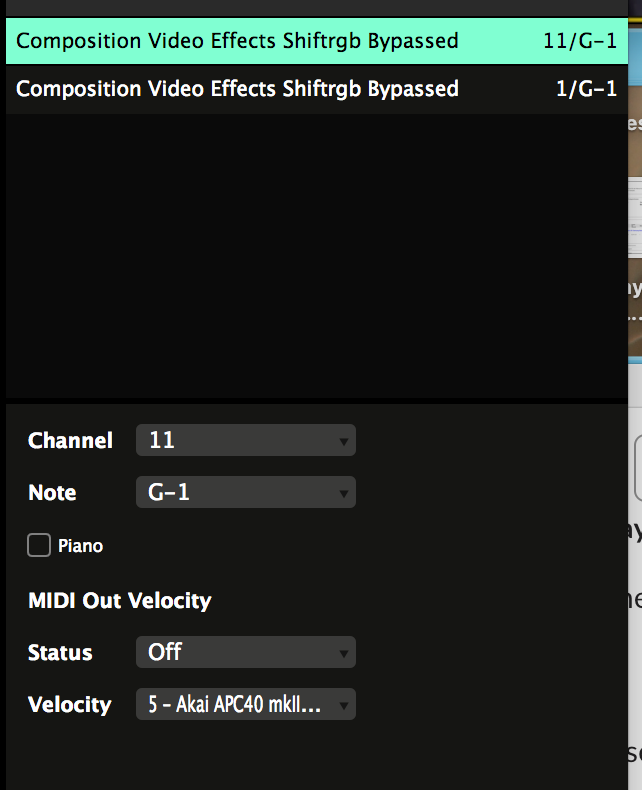The width and height of the screenshot is (642, 790).
Task: Expand the Velocity dropdown showing Akai APC40
Action: coord(245,705)
